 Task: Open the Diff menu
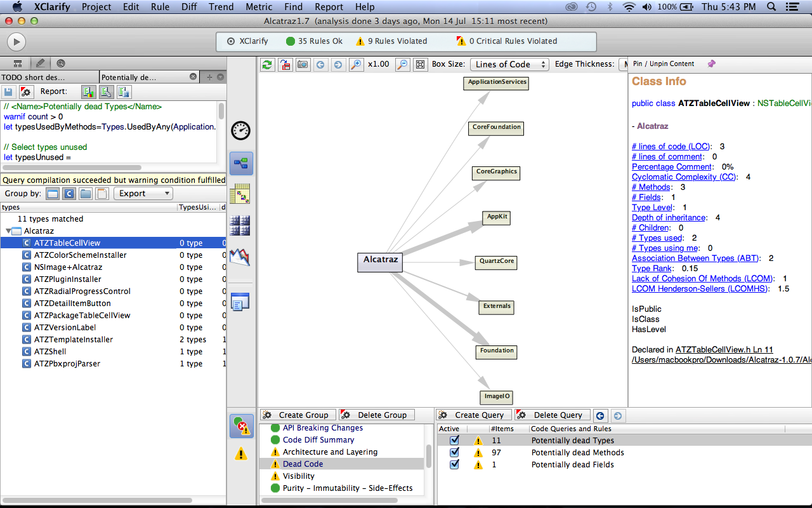189,7
